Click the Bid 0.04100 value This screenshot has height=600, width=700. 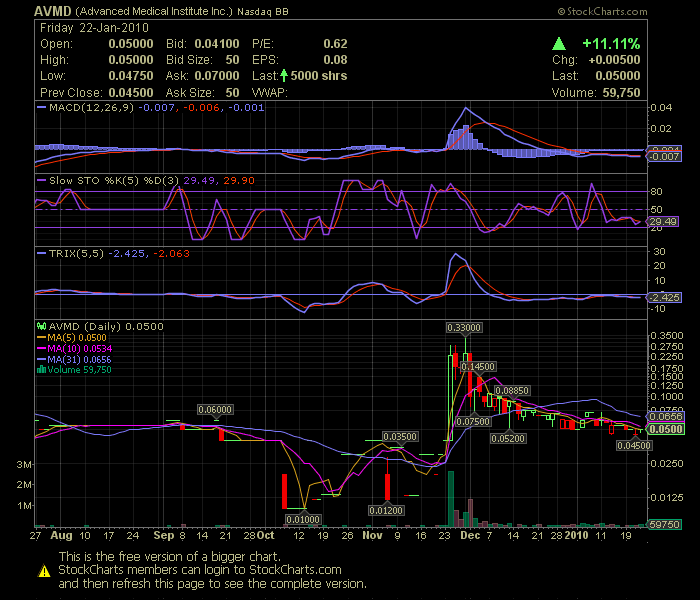(x=217, y=44)
